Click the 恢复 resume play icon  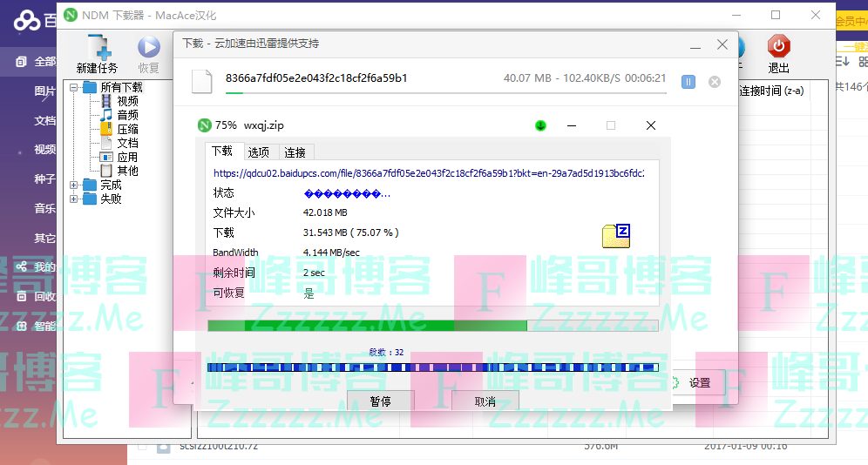coord(149,49)
